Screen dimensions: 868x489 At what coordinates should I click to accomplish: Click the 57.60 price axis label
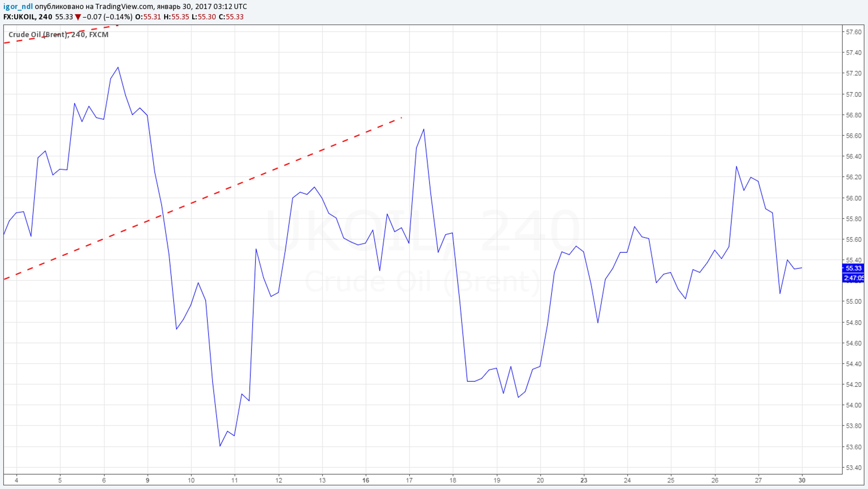point(853,32)
